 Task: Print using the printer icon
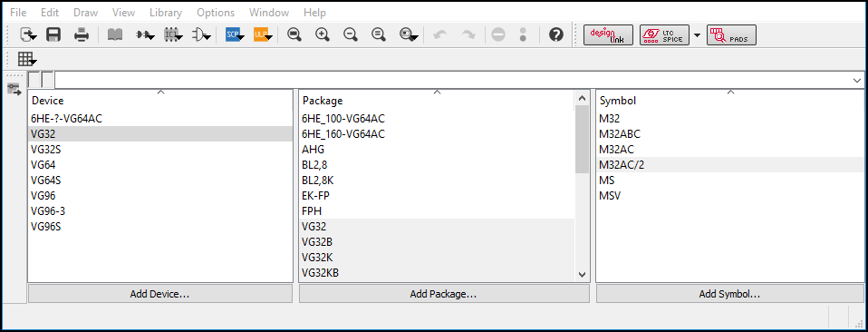(82, 34)
